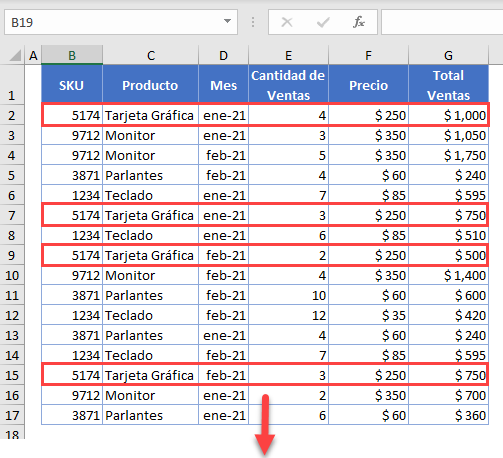Click the Enter checkmark formula icon
The image size is (503, 458).
click(323, 22)
